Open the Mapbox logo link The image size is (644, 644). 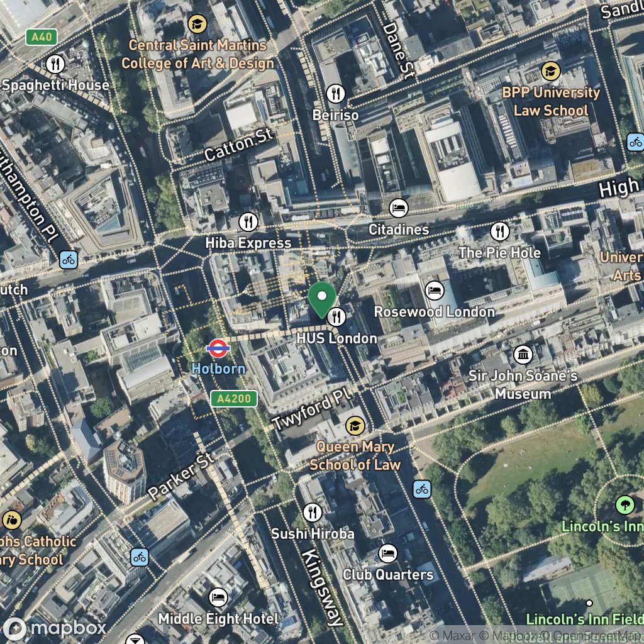55,628
